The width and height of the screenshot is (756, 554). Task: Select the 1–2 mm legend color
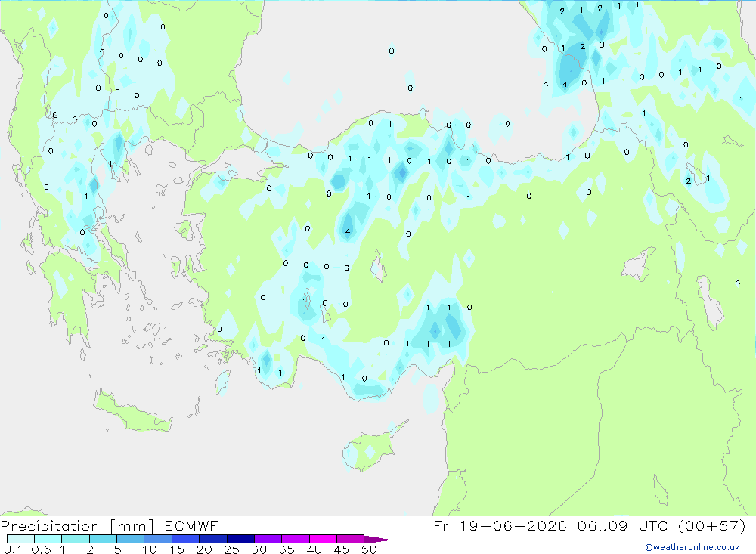[76, 539]
